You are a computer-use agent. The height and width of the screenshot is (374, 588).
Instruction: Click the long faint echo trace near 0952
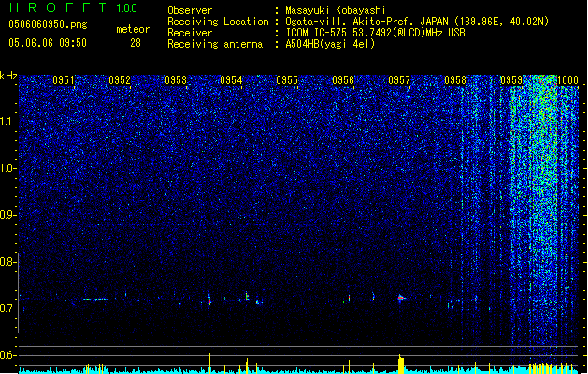95,300
